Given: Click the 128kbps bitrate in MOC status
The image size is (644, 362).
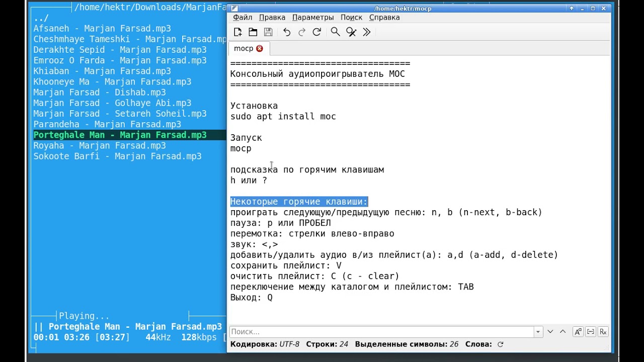Looking at the screenshot, I should (199, 337).
